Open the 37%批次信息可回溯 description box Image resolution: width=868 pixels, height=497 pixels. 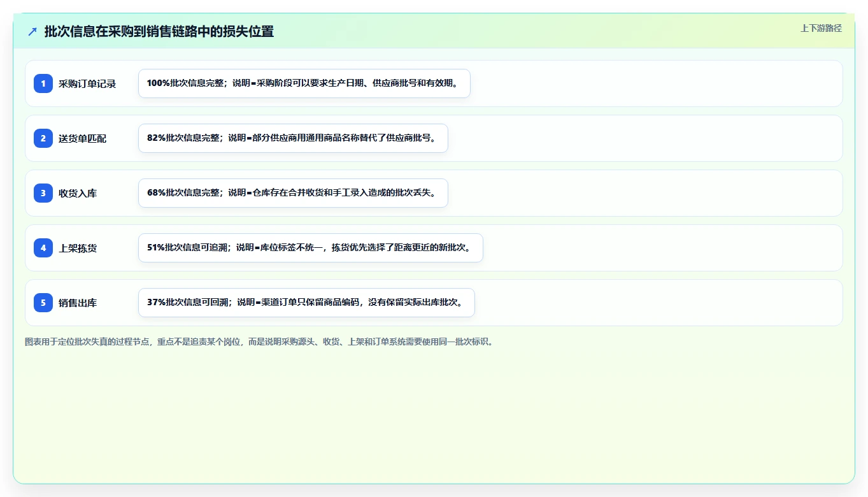click(x=306, y=303)
